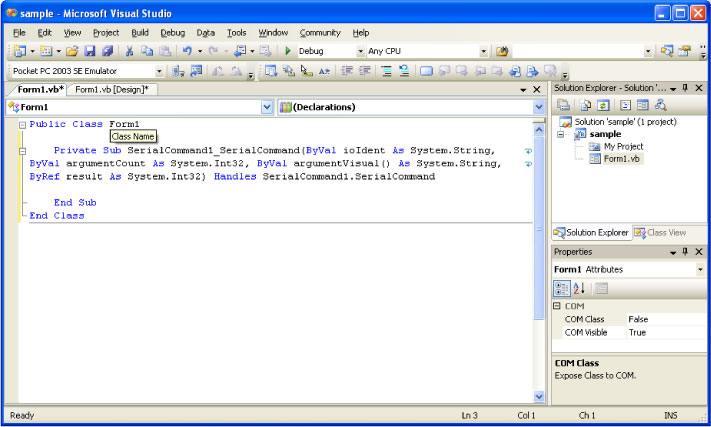Comment out the selected lines icon
The width and height of the screenshot is (711, 427).
pos(386,71)
